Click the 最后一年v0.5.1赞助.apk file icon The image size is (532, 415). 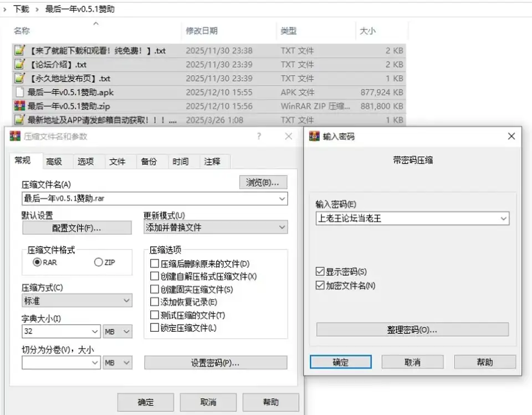click(x=20, y=92)
